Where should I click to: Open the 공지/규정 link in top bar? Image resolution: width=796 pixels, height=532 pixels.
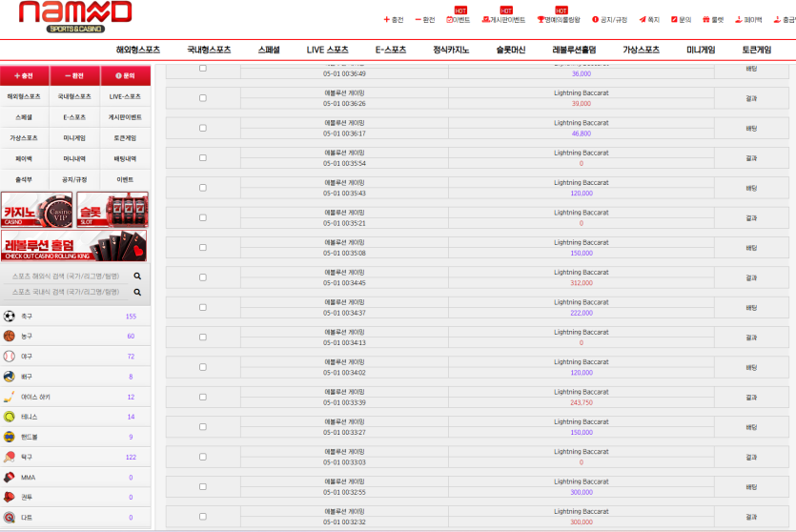pos(610,19)
